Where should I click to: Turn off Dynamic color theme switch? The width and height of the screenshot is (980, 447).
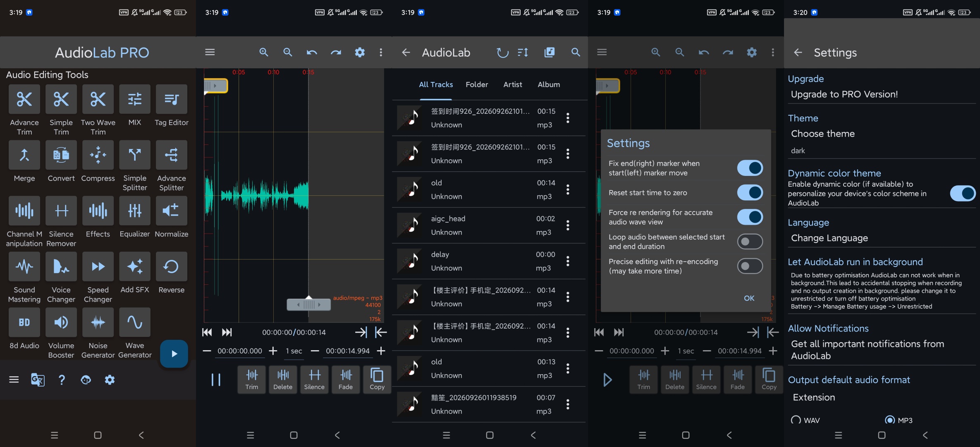[x=963, y=193]
